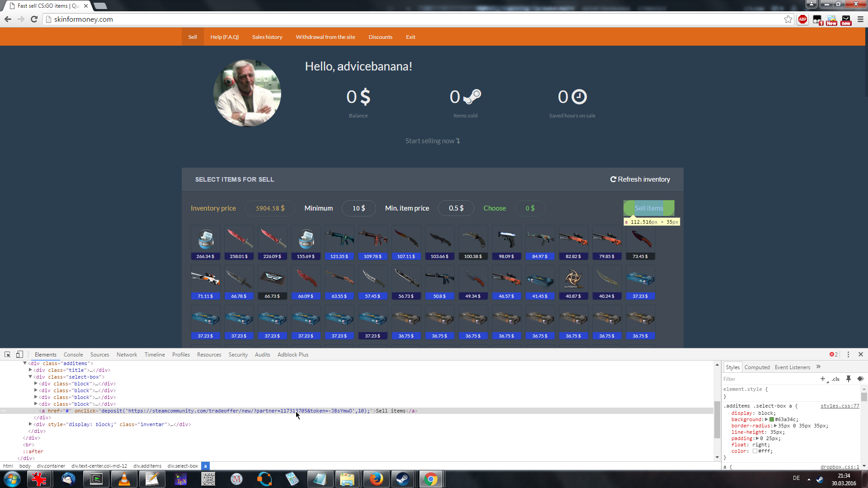Open the DevTools three-dot customize menu
Viewport: 868px width, 488px height.
point(848,355)
